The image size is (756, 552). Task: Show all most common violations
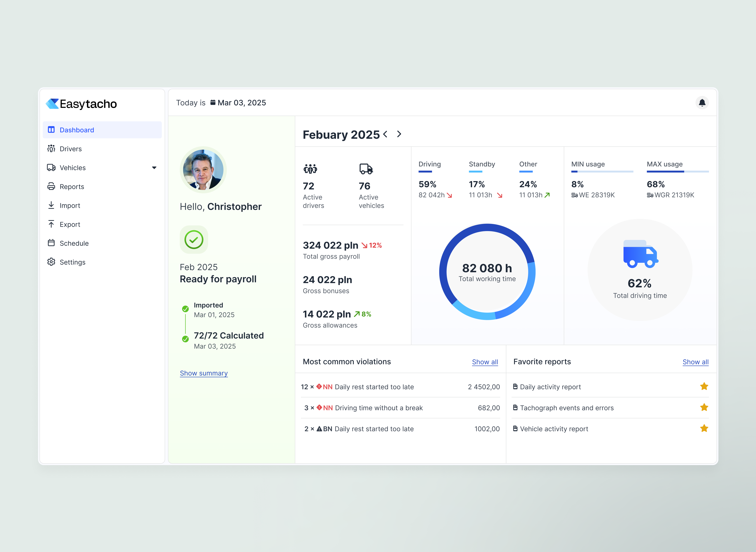(485, 362)
